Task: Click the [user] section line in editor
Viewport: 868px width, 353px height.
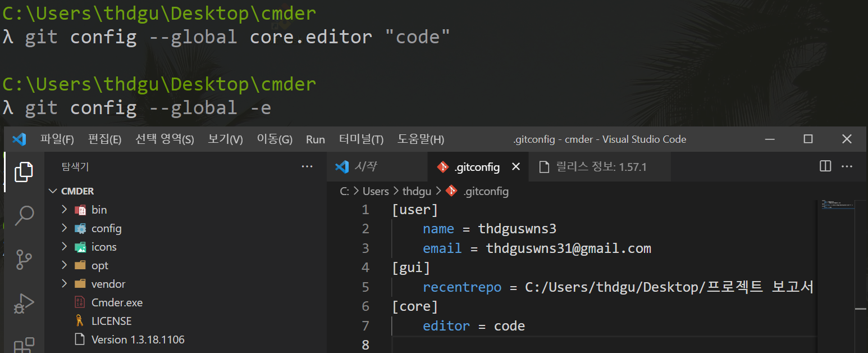Action: pos(415,210)
